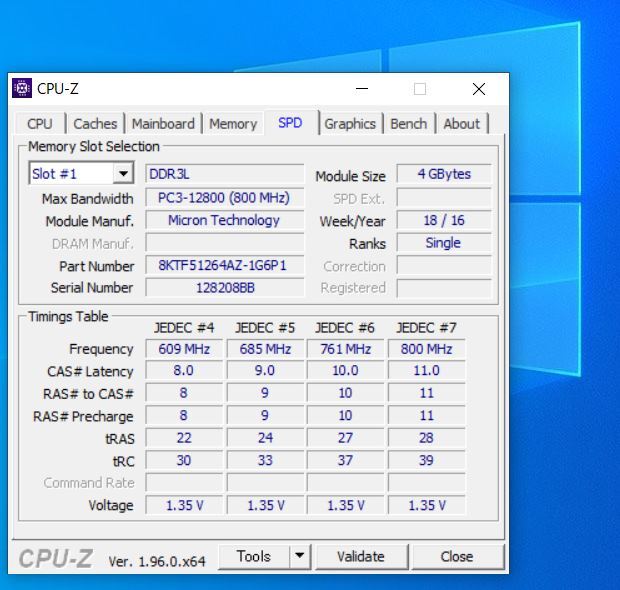620x590 pixels.
Task: Click the JEDEC #5 column header
Action: point(265,328)
